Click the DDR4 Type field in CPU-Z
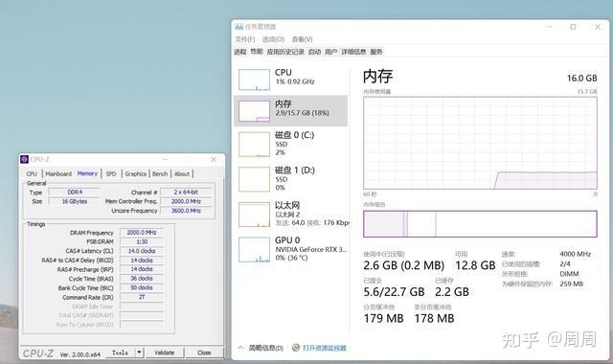613x364 pixels. (x=75, y=192)
